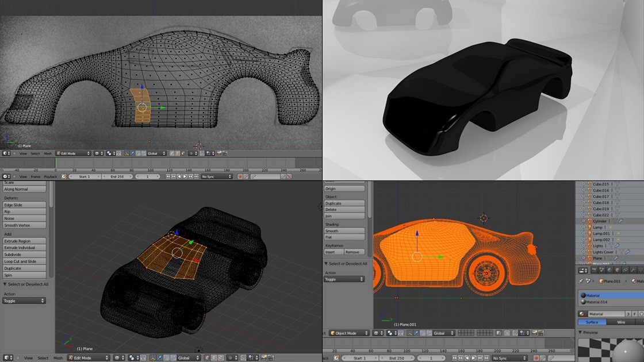This screenshot has height=362, width=644.
Task: Toggle the F fake user button
Action: pyautogui.click(x=634, y=314)
